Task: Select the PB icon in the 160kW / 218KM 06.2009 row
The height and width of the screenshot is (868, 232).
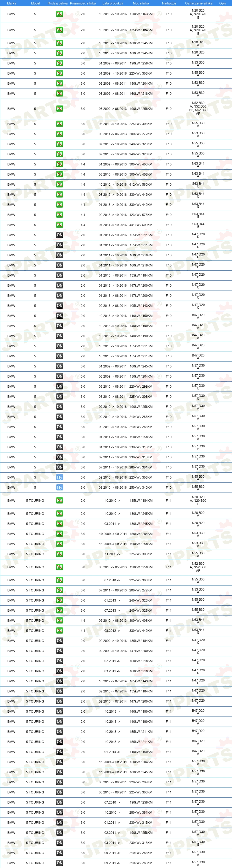Action: tap(59, 94)
